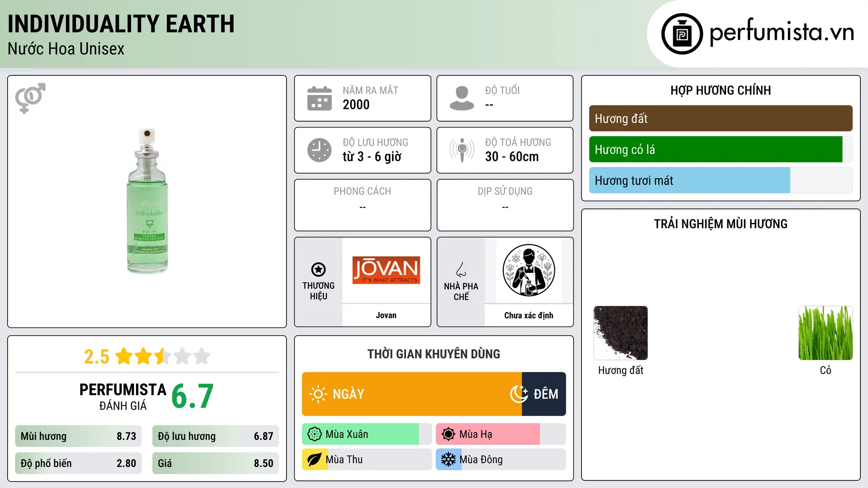
Task: Click the Giá 8.50 score
Action: pyautogui.click(x=216, y=463)
